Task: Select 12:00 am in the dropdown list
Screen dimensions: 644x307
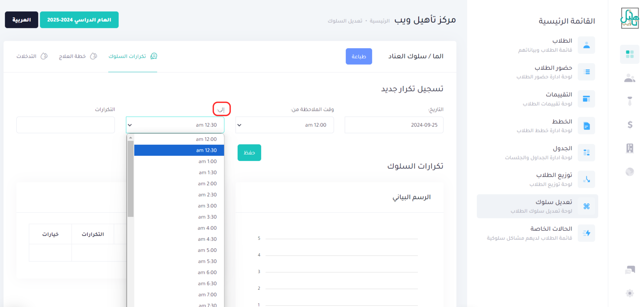Action: (x=179, y=139)
